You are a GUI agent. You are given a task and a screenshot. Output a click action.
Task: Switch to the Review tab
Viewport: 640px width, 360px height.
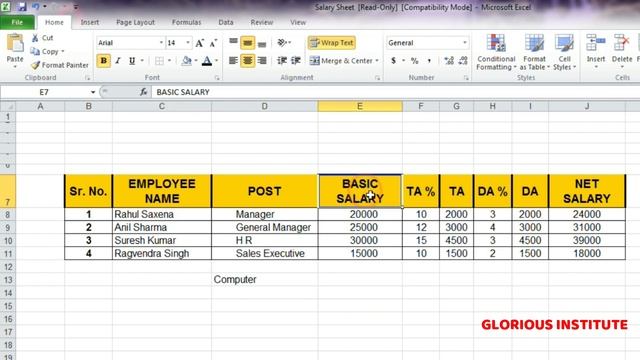tap(262, 22)
